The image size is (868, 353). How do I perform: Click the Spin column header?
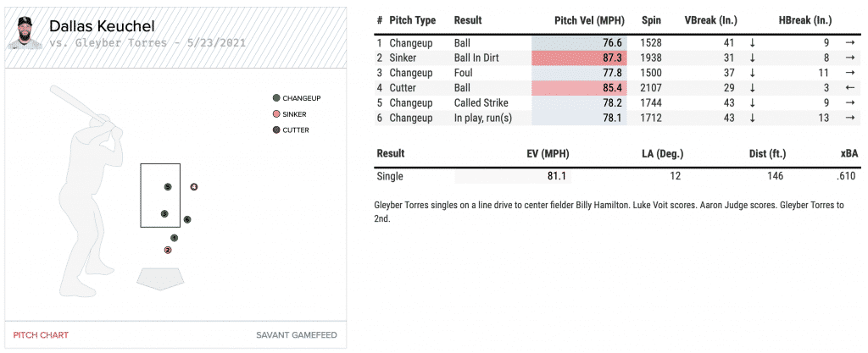651,20
